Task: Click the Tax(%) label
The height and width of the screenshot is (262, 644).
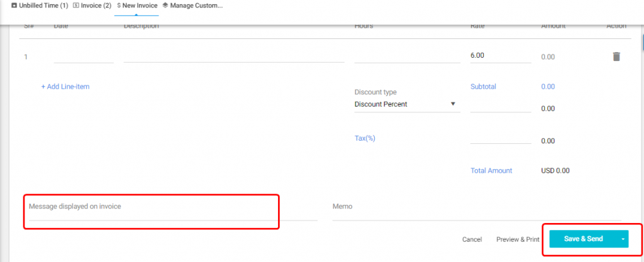Action: click(x=365, y=138)
